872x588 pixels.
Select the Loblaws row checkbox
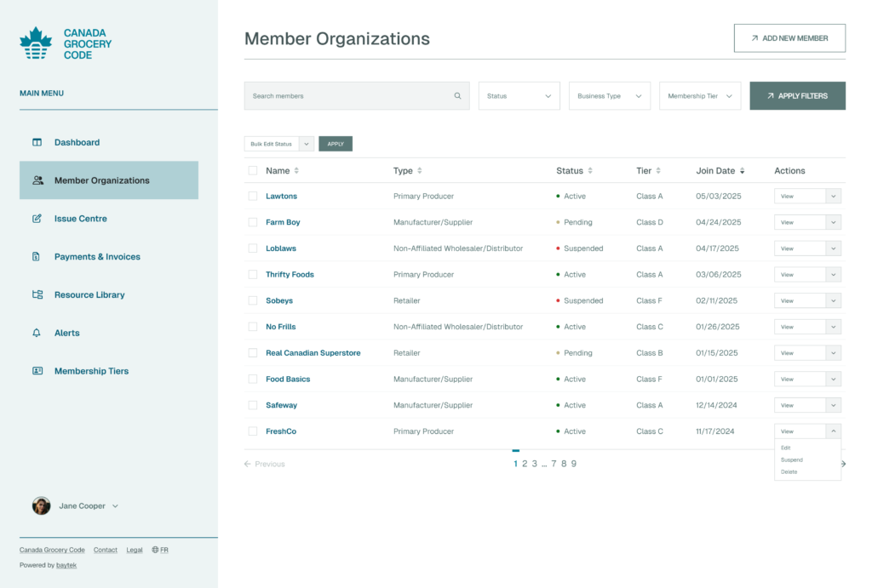253,248
